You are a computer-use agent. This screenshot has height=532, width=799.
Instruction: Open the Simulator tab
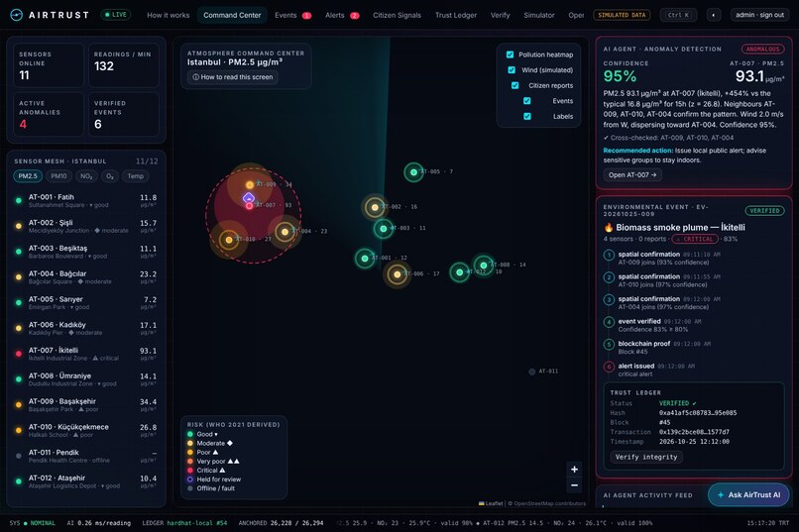[538, 15]
